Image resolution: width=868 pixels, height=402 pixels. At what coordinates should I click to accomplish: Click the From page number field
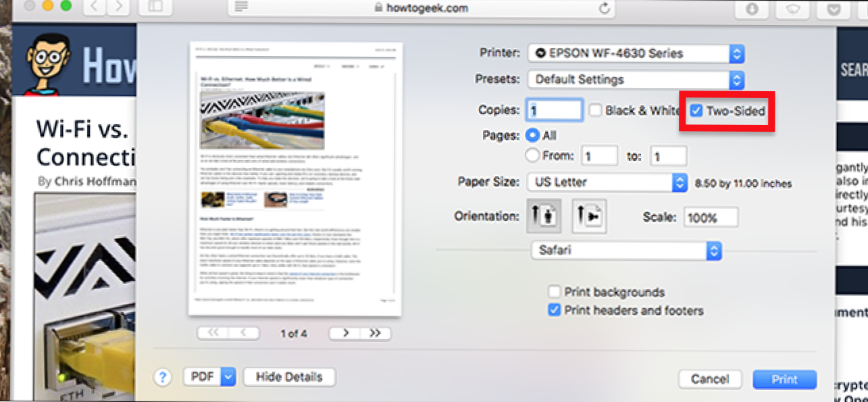click(x=599, y=156)
